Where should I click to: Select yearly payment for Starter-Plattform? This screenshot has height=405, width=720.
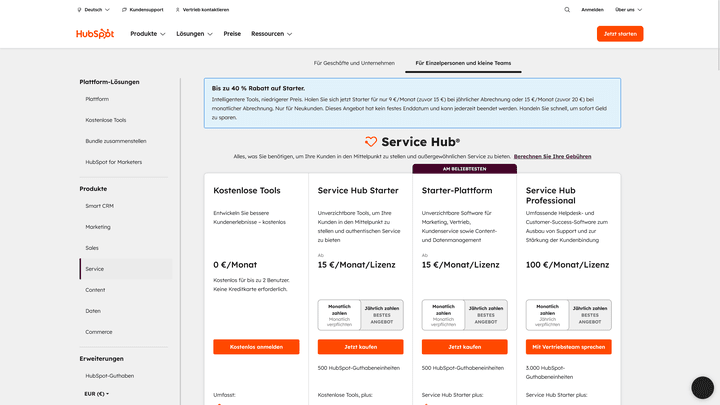[486, 315]
